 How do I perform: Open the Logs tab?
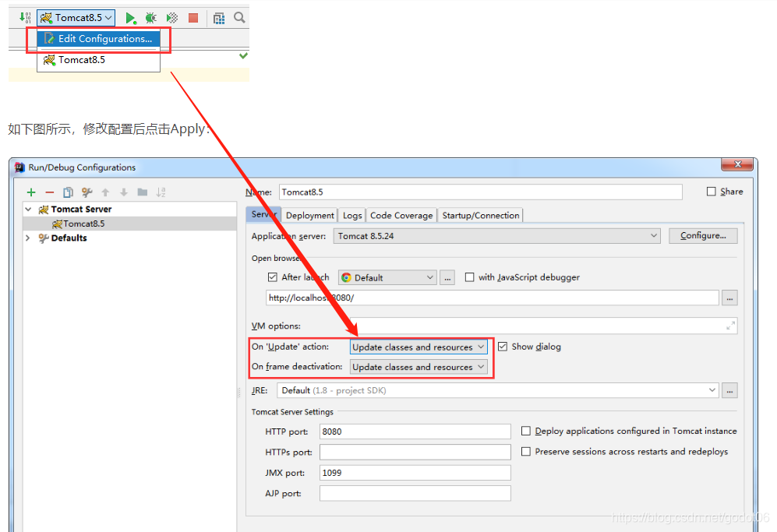point(352,216)
